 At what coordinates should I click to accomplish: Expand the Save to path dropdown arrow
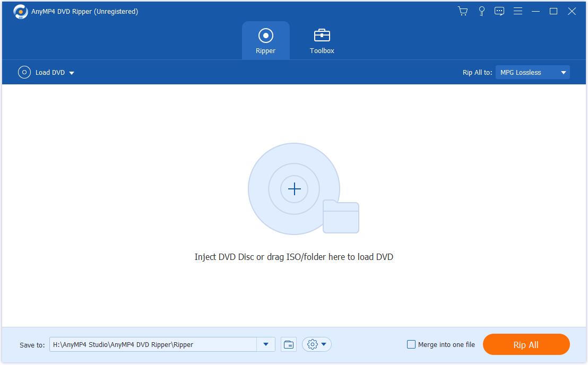point(266,344)
